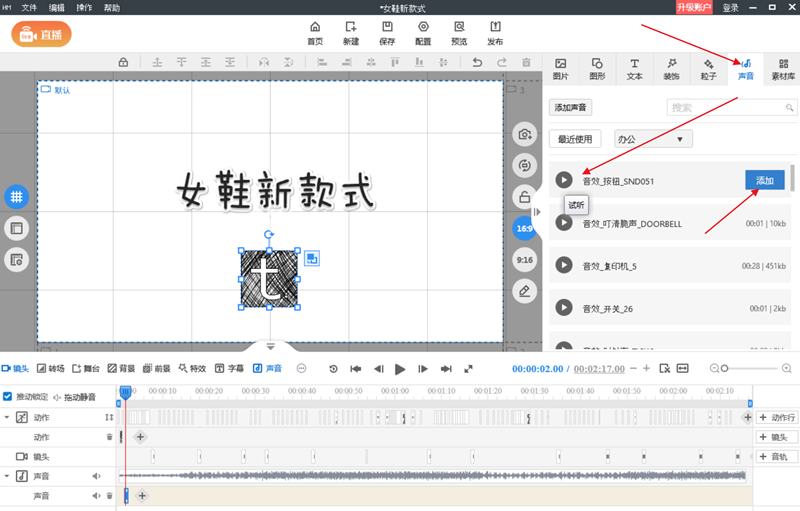Viewport: 800px width, 511px height.
Task: Click the timeline playhead marker
Action: point(126,392)
